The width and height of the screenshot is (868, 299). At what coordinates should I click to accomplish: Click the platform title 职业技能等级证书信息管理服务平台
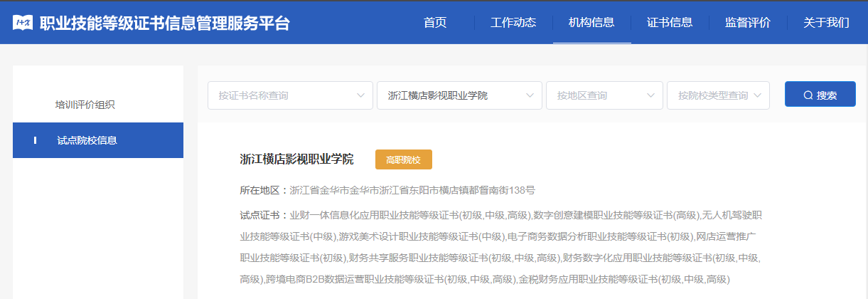[165, 23]
